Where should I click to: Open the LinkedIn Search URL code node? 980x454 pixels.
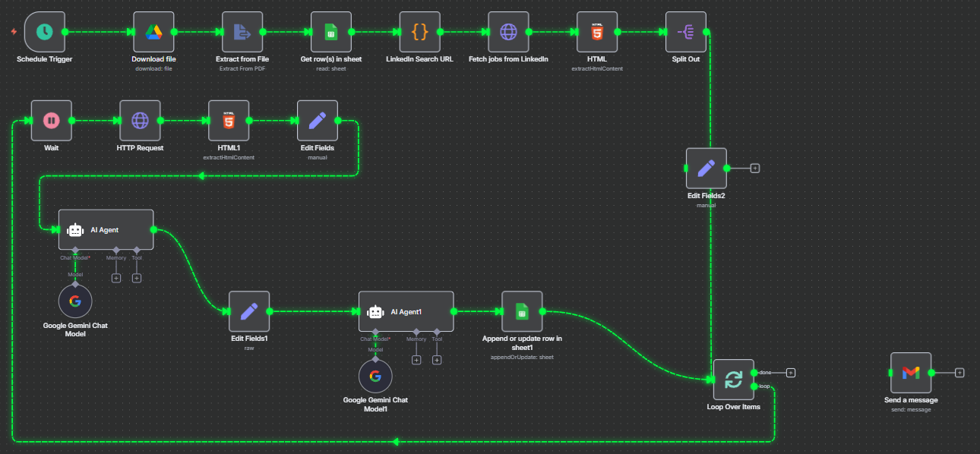[419, 32]
